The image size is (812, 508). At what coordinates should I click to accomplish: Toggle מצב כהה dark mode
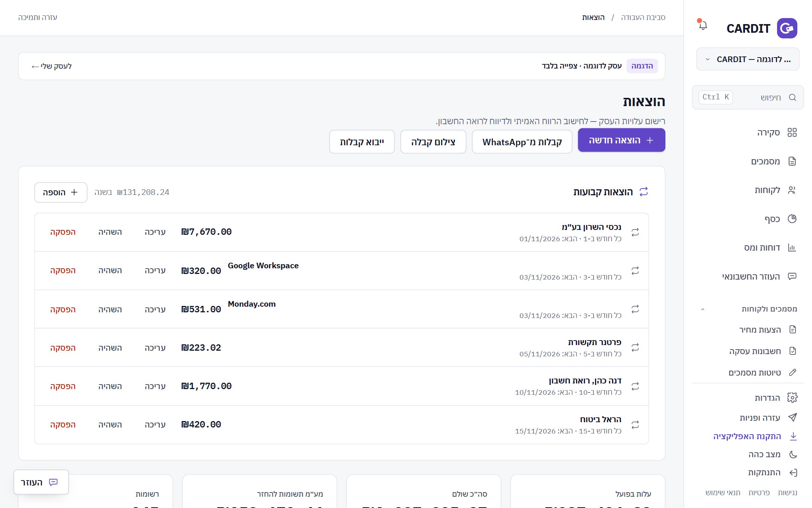[x=773, y=454]
